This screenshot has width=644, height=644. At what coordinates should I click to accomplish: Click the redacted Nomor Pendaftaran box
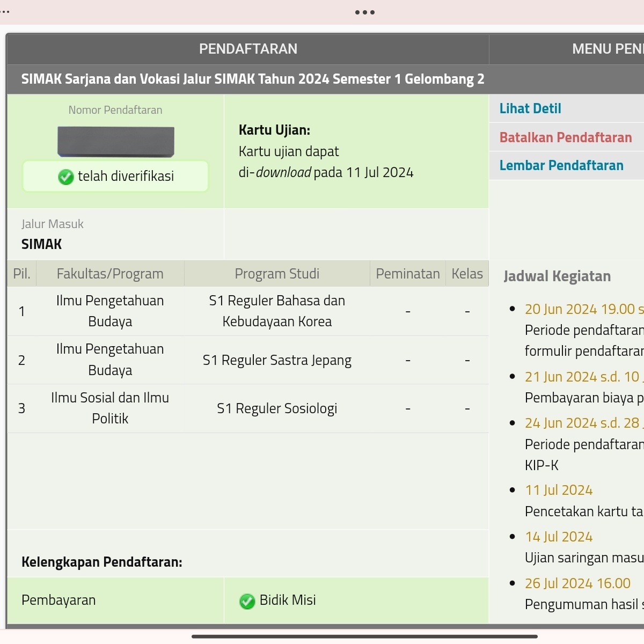point(116,142)
